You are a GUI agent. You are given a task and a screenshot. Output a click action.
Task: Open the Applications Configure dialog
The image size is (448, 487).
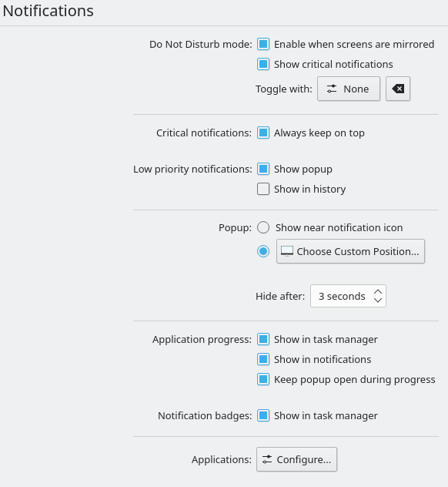296,459
